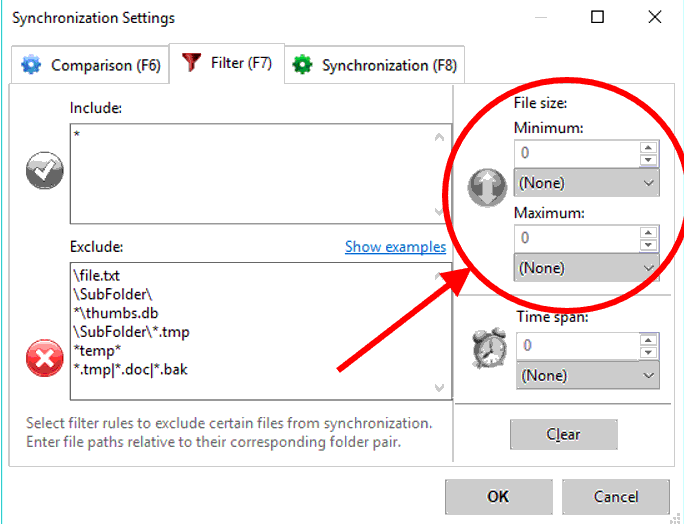Image resolution: width=684 pixels, height=524 pixels.
Task: Click the Minimum file size value field
Action: click(x=577, y=153)
